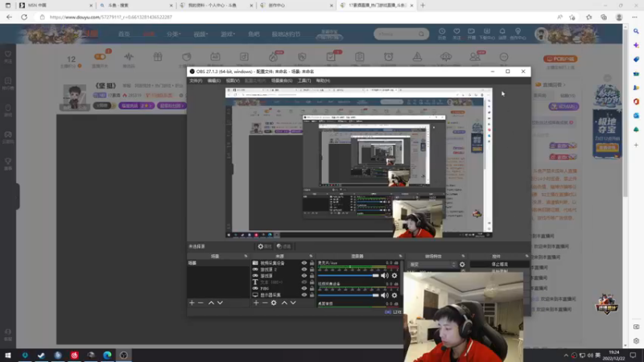This screenshot has width=644, height=362.
Task: Toggle visibility of 显示器采集 source
Action: click(304, 295)
